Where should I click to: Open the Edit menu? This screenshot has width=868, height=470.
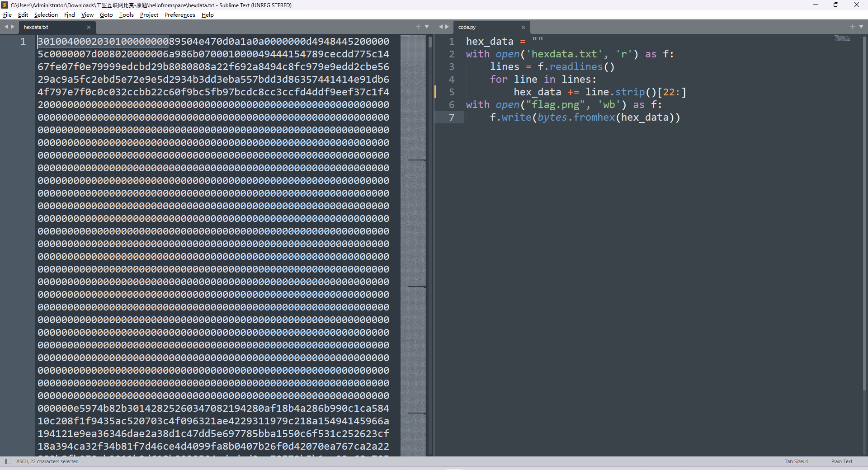[23, 15]
